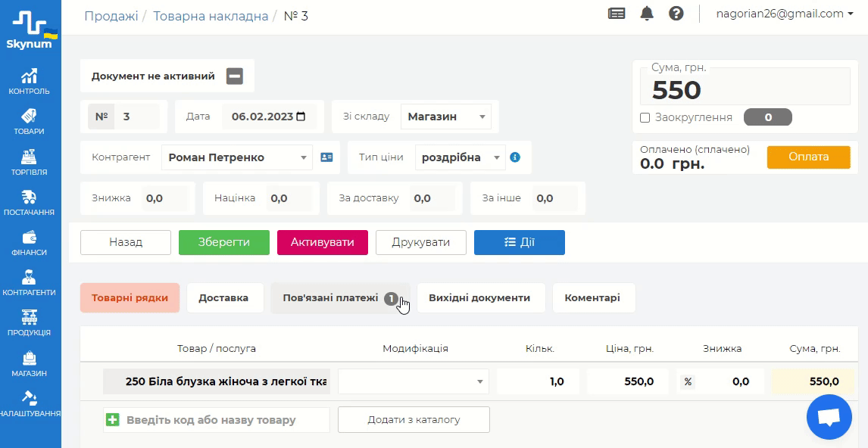The width and height of the screenshot is (868, 448).
Task: Switch to the Доставка tab
Action: click(223, 297)
